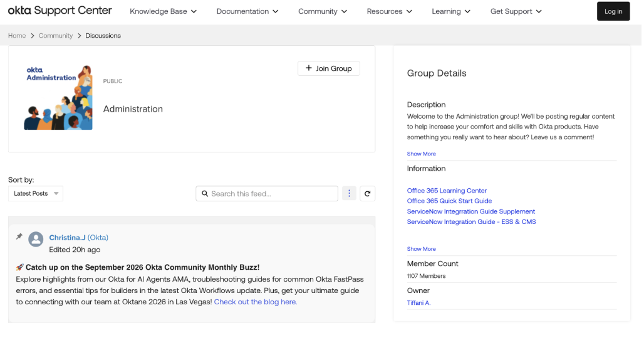Screen dimensions: 644x340
Task: Focus the Search this feed field
Action: [267, 194]
